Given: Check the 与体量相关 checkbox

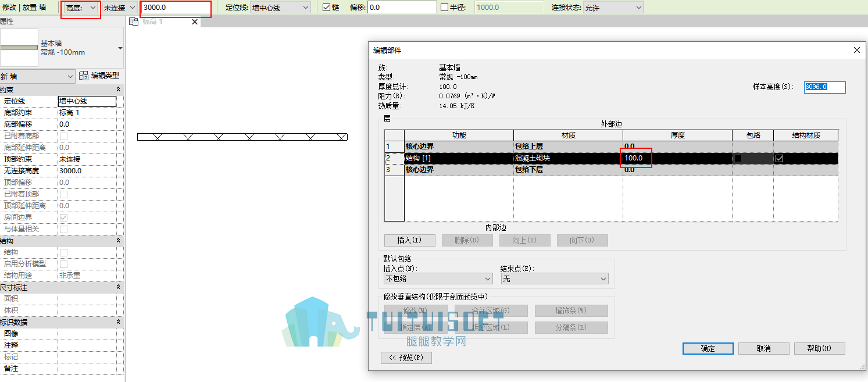Looking at the screenshot, I should 63,229.
